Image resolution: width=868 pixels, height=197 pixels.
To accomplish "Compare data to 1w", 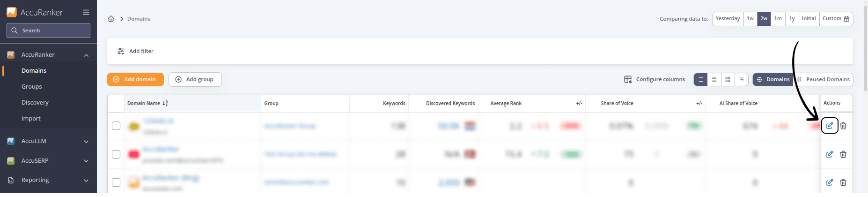I will point(750,19).
